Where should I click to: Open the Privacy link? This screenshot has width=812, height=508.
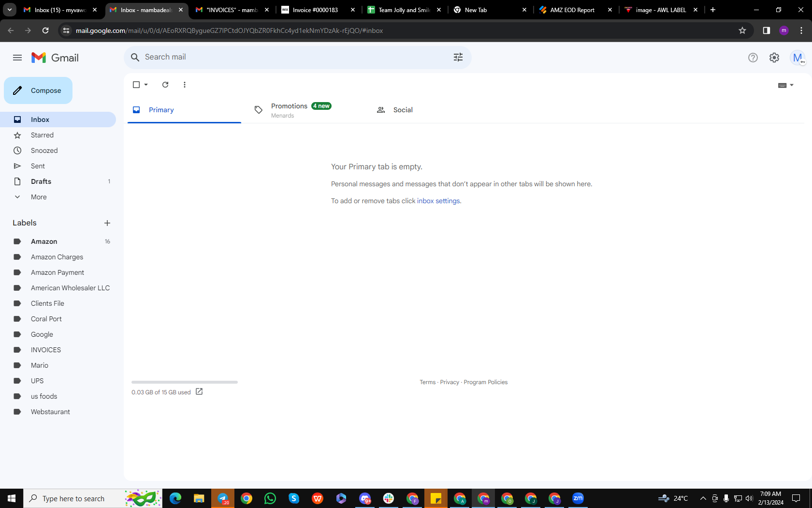(x=449, y=382)
